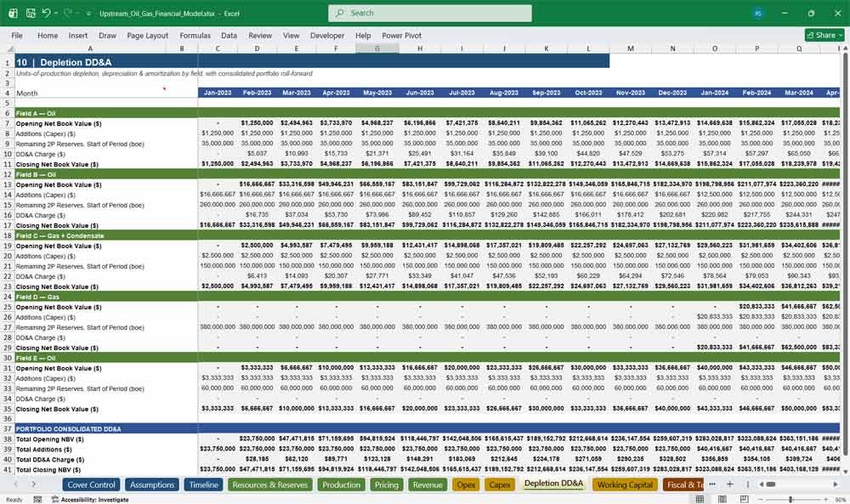Click the Excel app icon in title bar

point(13,13)
